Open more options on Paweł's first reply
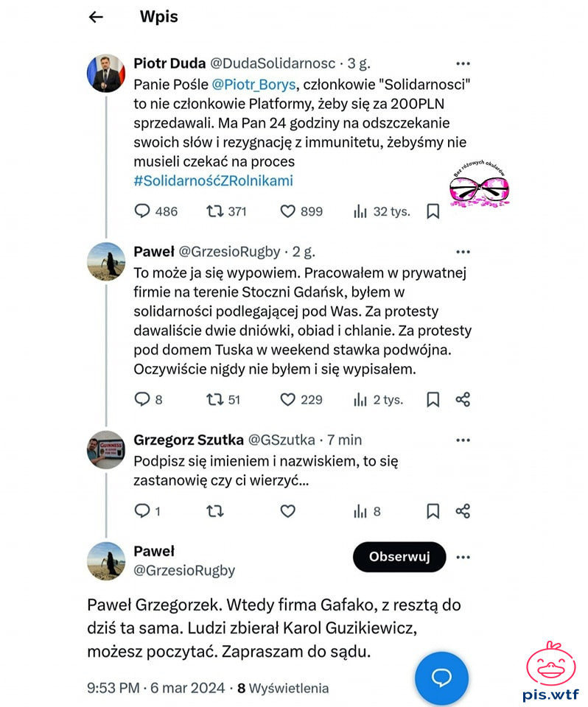The width and height of the screenshot is (588, 707). [x=463, y=252]
